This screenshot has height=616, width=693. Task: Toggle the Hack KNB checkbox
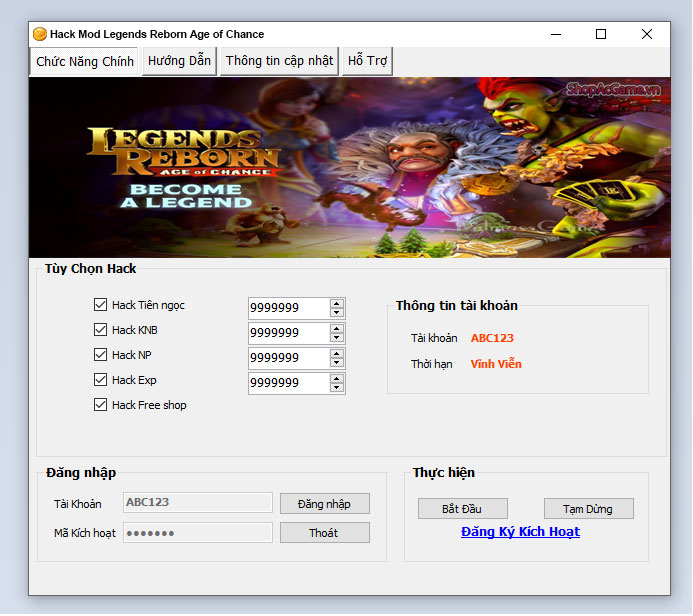(x=100, y=330)
